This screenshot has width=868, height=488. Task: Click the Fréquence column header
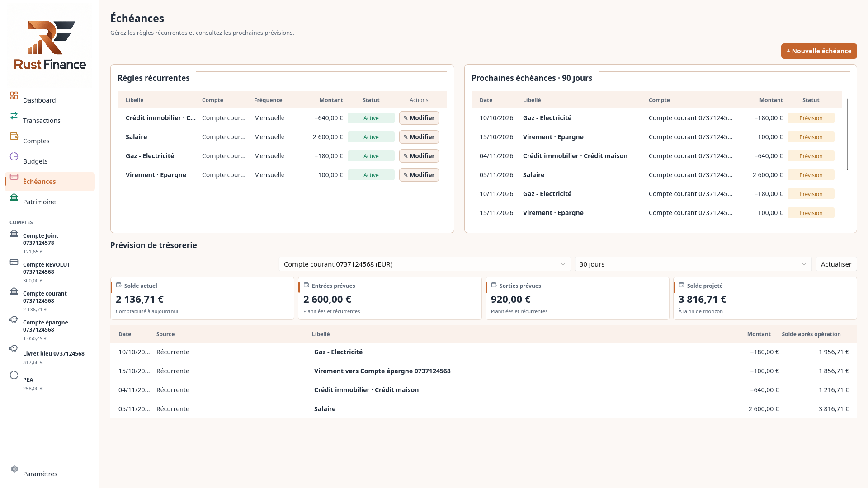tap(268, 100)
